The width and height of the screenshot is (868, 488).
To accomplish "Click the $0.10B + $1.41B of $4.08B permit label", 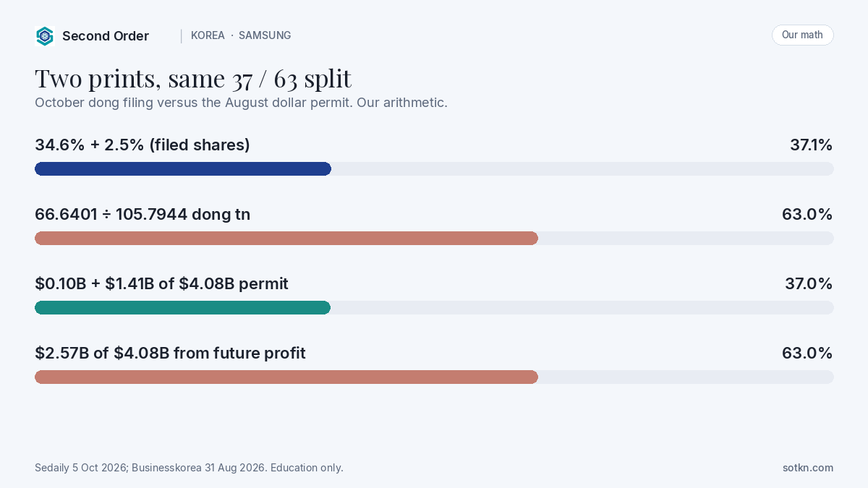I will (161, 284).
